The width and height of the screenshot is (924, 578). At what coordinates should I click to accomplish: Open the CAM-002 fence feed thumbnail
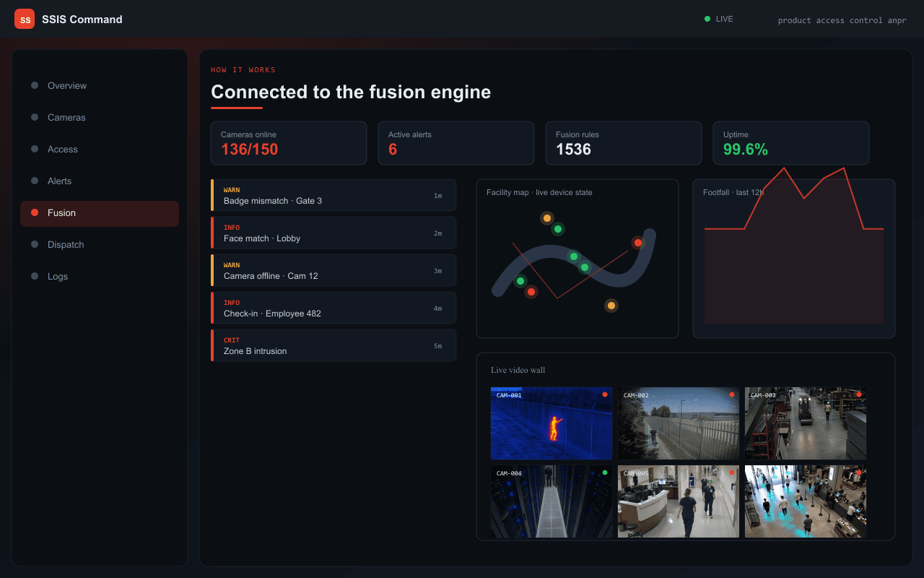(679, 423)
